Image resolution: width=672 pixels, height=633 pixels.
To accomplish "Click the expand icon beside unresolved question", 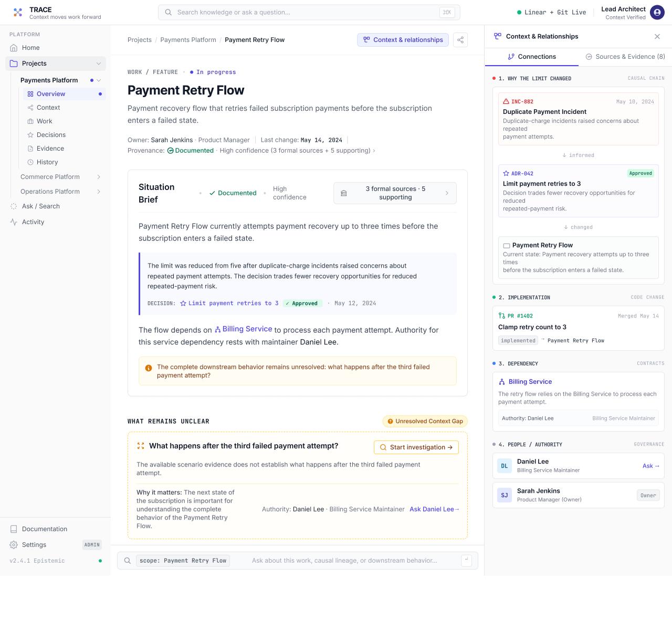I will point(141,446).
